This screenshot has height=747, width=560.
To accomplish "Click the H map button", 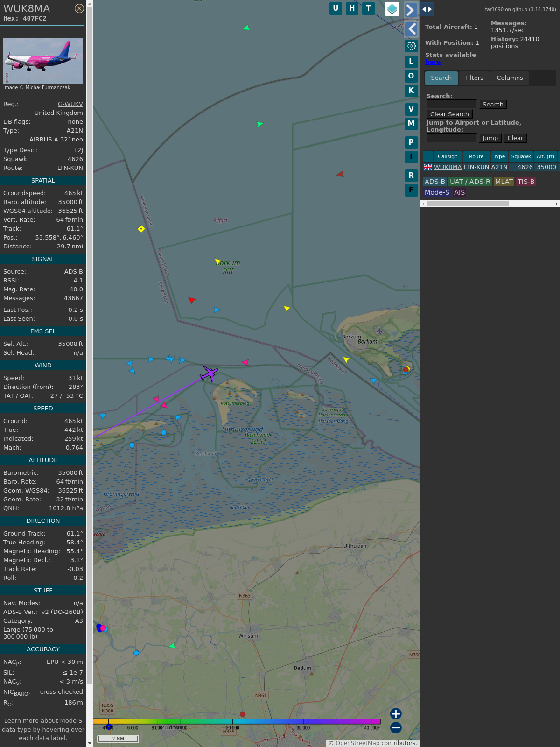I will (352, 8).
